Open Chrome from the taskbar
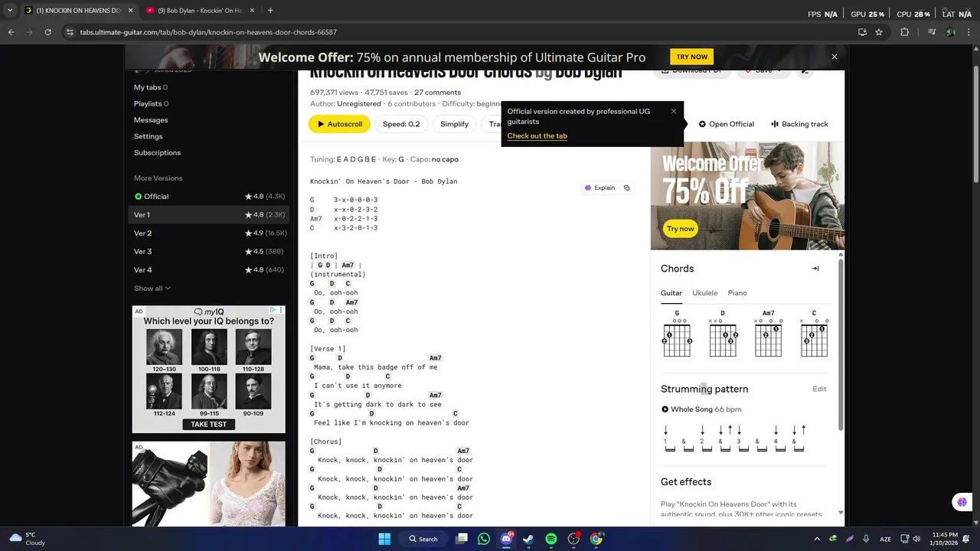Image resolution: width=980 pixels, height=551 pixels. pyautogui.click(x=596, y=539)
